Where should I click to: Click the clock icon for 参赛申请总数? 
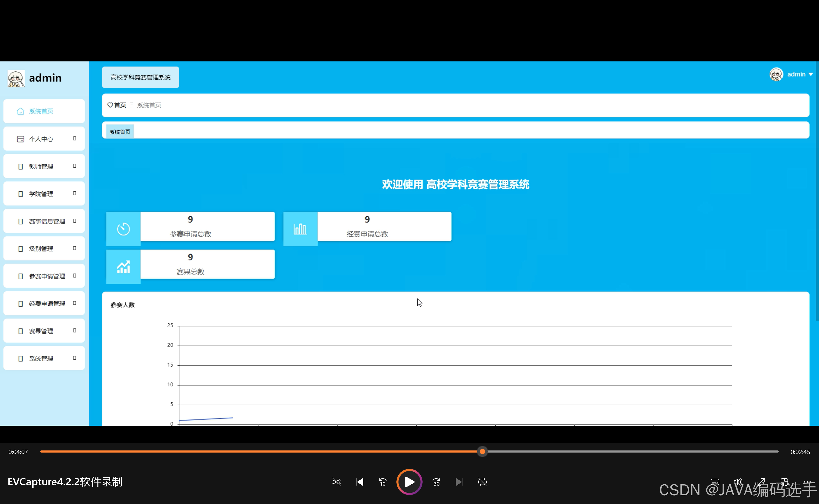click(123, 229)
